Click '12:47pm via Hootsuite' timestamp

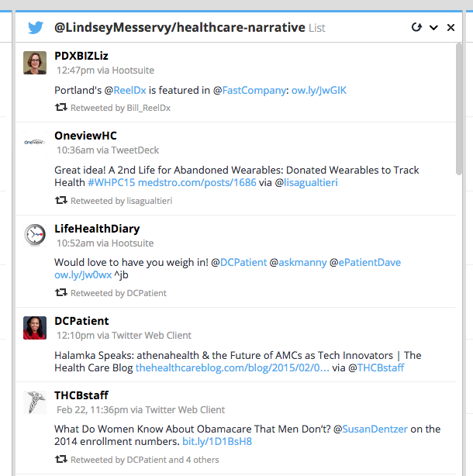[x=105, y=71]
